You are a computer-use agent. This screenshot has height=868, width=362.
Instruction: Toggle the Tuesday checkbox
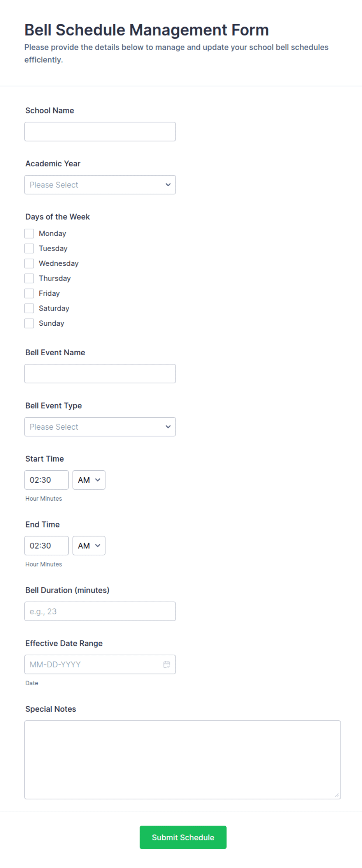tap(29, 249)
